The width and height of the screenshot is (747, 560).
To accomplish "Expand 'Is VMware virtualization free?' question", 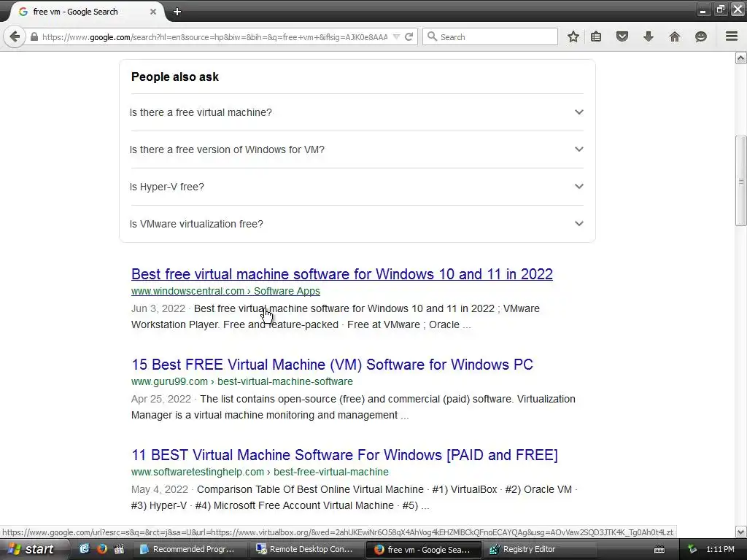I will (357, 224).
